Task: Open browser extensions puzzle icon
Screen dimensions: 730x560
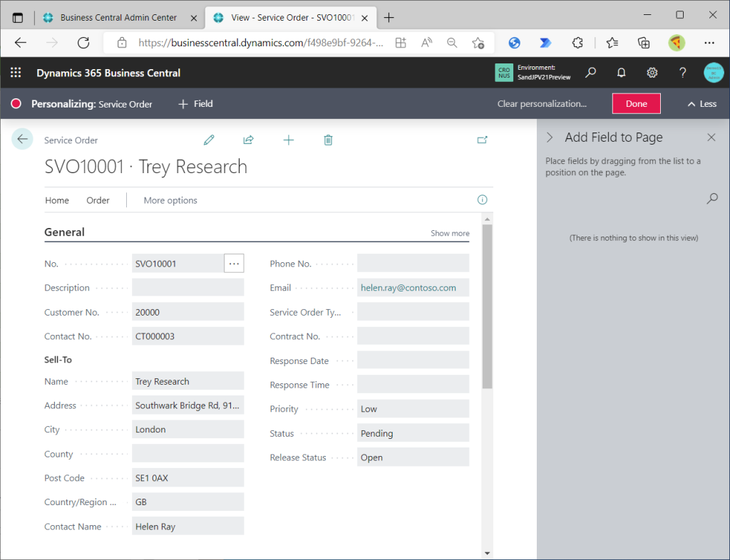Action: (577, 43)
